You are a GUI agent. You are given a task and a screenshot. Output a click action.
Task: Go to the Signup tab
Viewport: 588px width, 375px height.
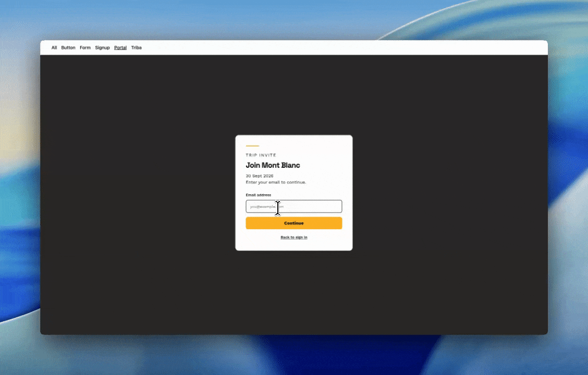102,47
